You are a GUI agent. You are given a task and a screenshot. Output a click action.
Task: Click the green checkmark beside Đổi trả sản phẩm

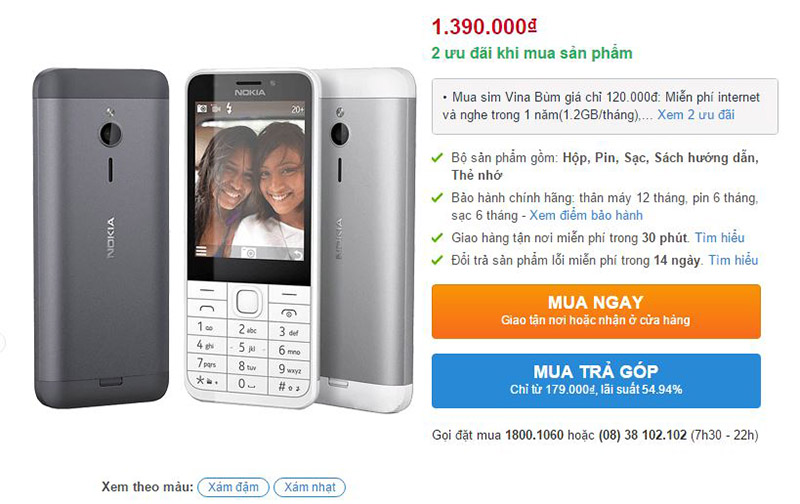pos(437,260)
